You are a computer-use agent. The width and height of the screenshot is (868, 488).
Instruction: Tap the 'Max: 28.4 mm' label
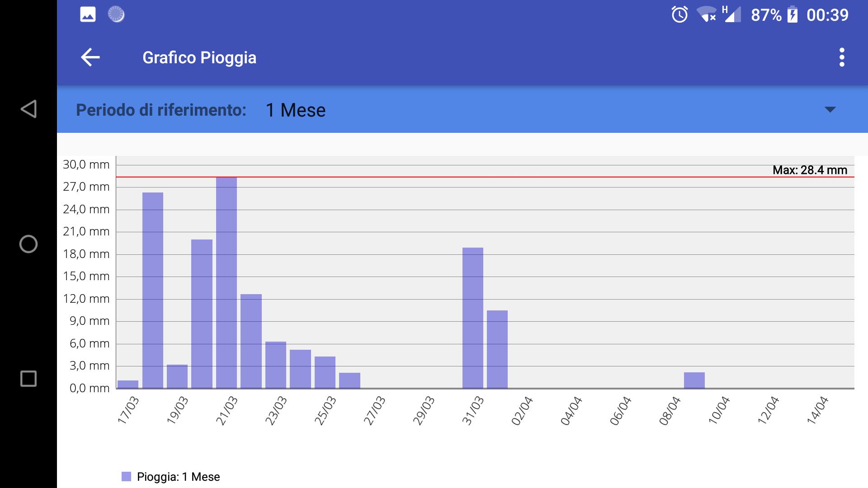pos(810,170)
